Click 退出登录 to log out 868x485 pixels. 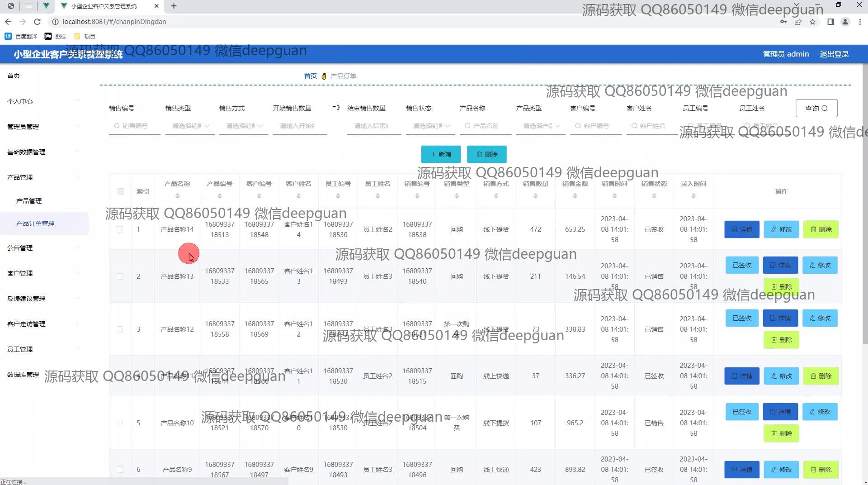coord(834,54)
